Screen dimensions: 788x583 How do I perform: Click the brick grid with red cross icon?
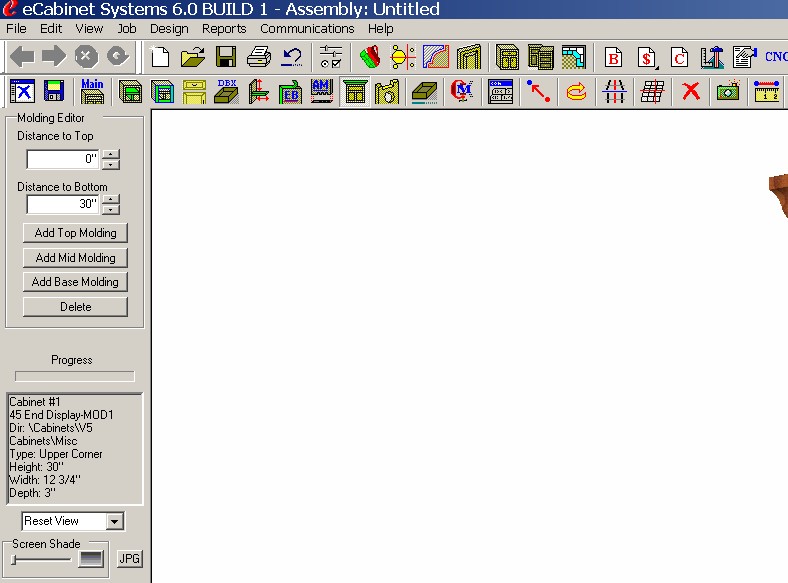click(x=652, y=91)
